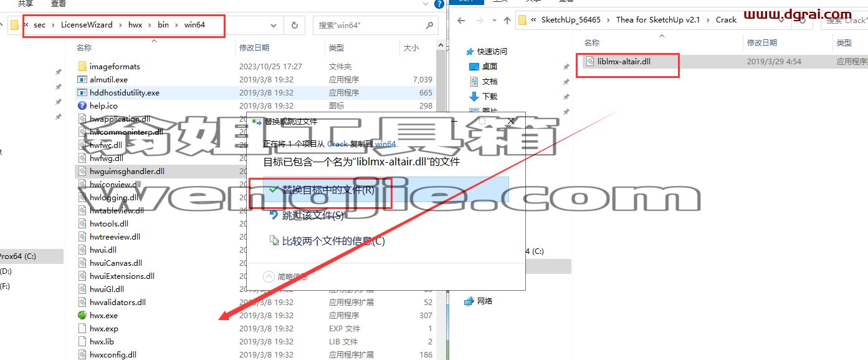Select hwx in the breadcrumb path
Image resolution: width=868 pixels, height=360 pixels.
coord(135,25)
